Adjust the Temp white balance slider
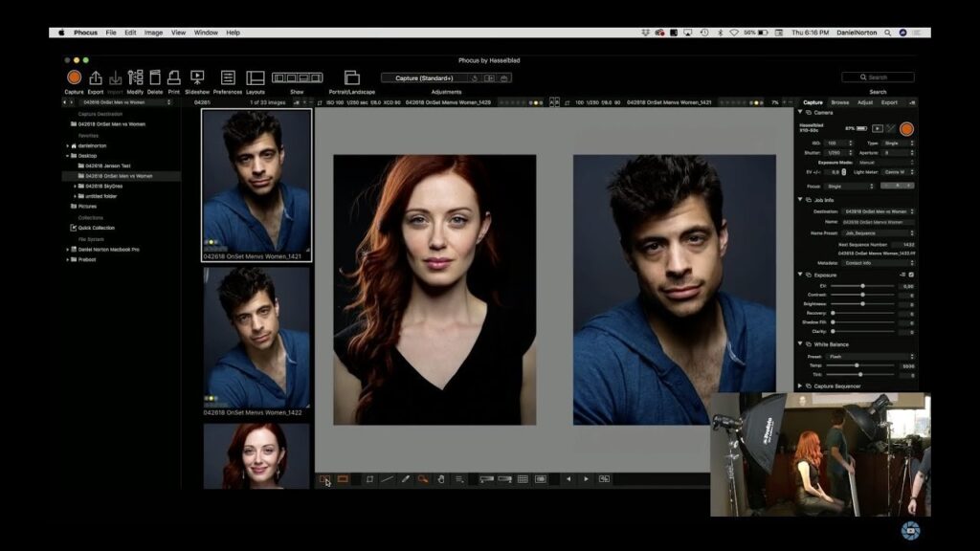Viewport: 980px width, 551px height. (x=862, y=365)
